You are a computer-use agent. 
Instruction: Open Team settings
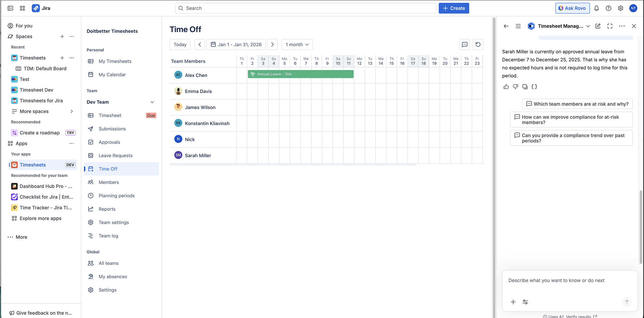point(121,222)
